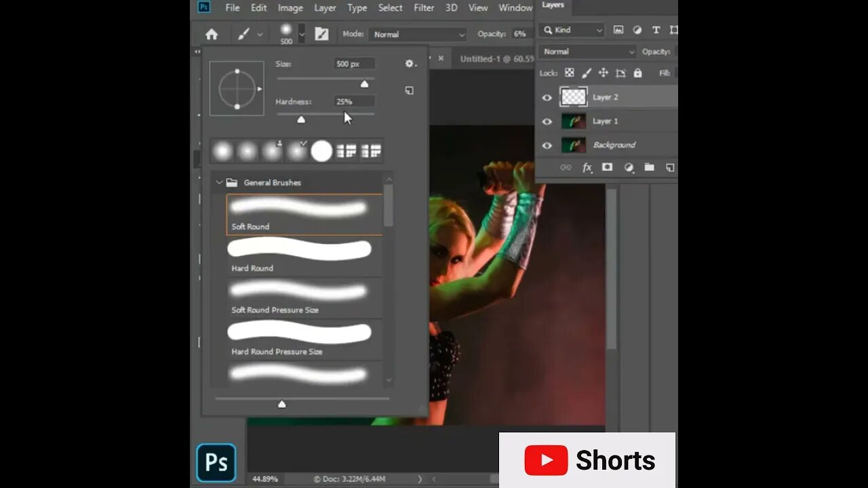Screen dimensions: 868x488
Task: Toggle lock position
Action: click(x=603, y=73)
